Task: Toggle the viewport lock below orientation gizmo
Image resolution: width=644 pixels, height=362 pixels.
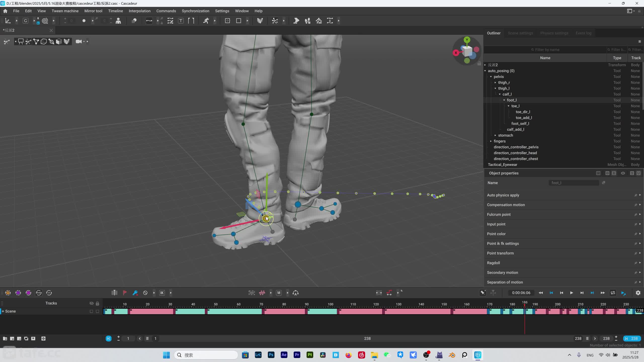Action: click(x=479, y=63)
